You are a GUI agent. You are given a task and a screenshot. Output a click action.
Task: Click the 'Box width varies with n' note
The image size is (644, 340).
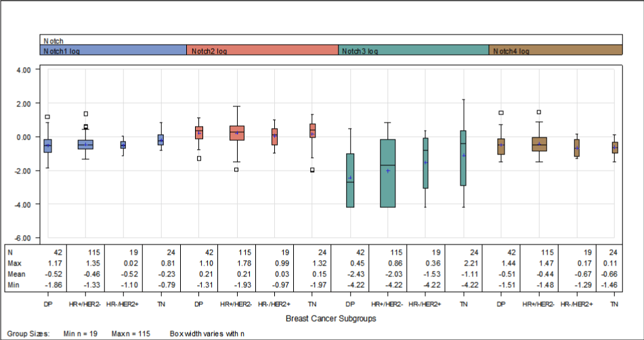[x=208, y=333]
